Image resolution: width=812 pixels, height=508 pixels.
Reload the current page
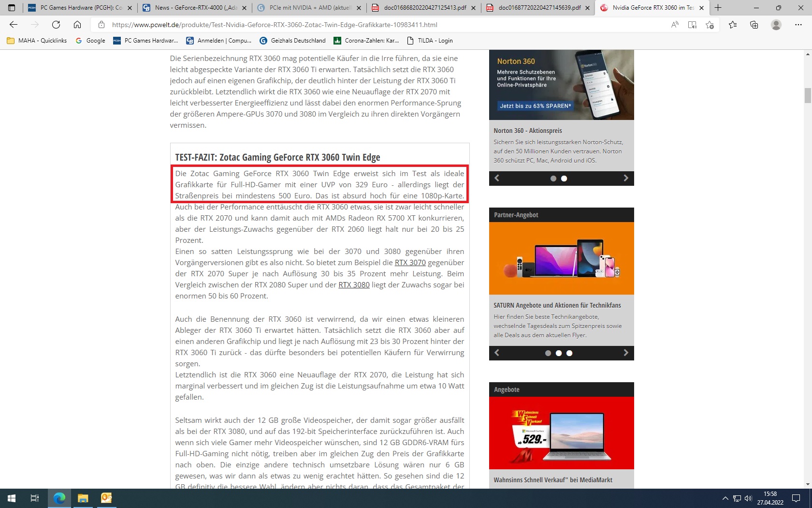click(x=56, y=25)
